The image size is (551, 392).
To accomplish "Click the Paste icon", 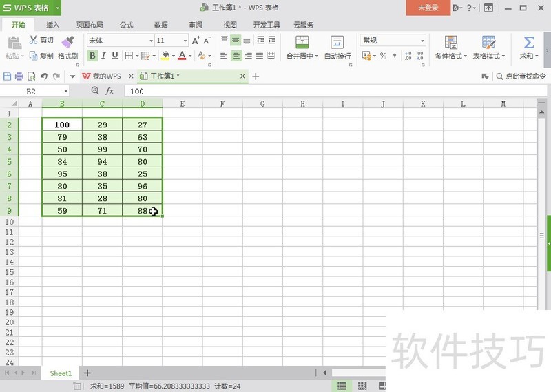I will (14, 43).
